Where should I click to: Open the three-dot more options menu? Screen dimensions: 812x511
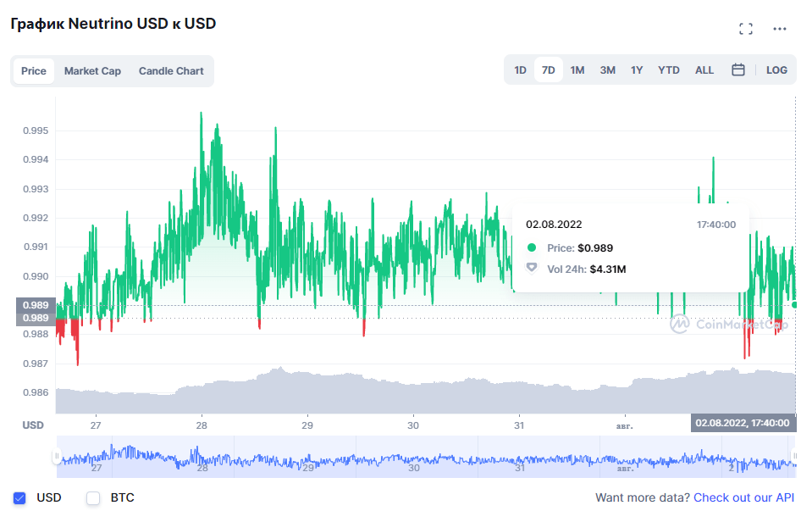coord(780,29)
